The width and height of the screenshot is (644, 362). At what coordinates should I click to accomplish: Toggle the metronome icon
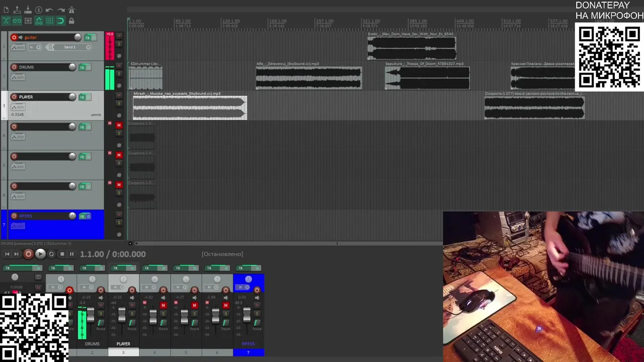pyautogui.click(x=71, y=10)
